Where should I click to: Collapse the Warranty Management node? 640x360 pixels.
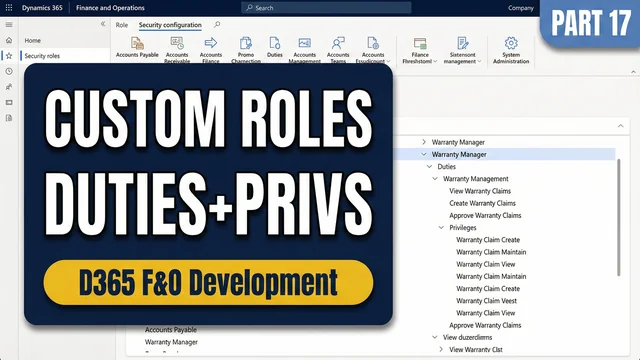(x=435, y=178)
